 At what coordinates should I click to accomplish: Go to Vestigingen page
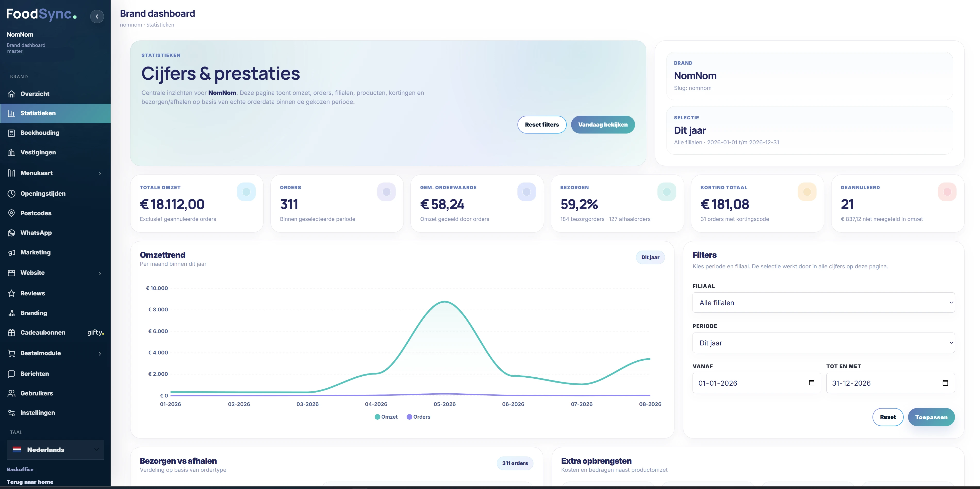pyautogui.click(x=55, y=153)
